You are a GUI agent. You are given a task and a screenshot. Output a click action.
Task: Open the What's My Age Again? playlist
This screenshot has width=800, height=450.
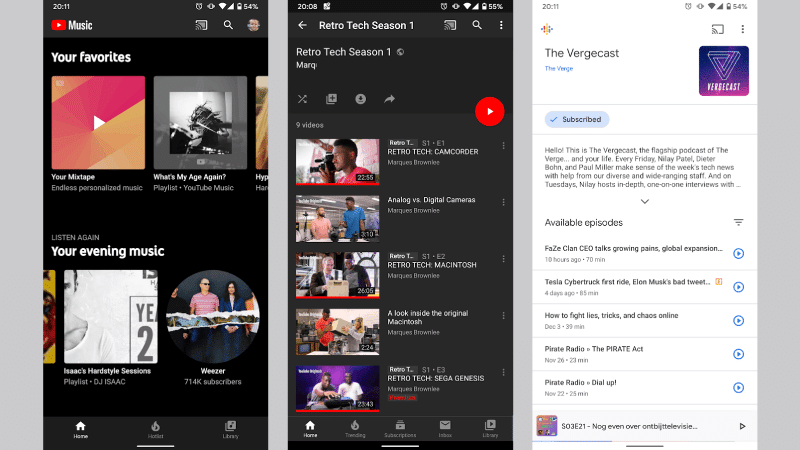tap(200, 122)
